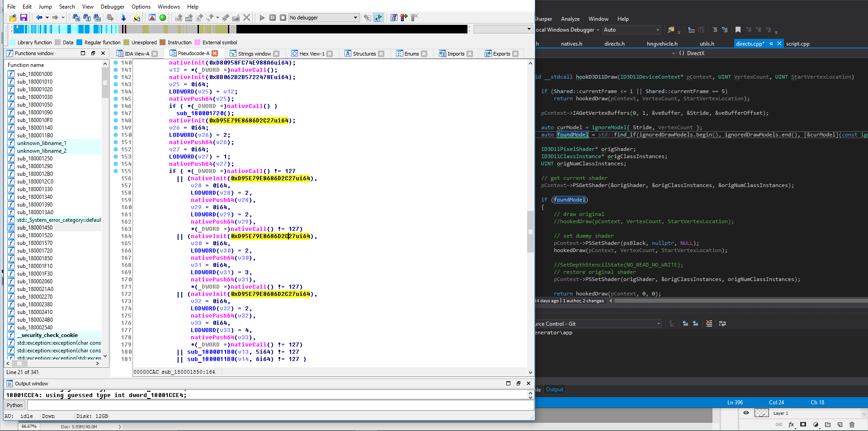Click the Python console language button
The height and width of the screenshot is (431, 868).
[14, 405]
